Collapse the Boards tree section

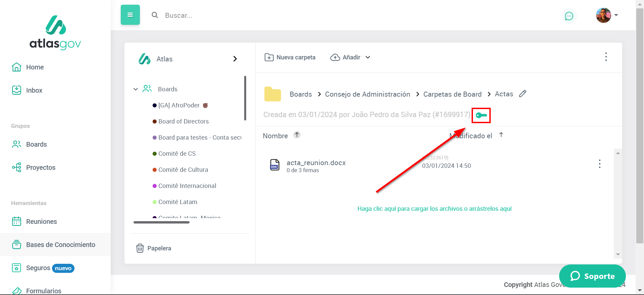coord(136,89)
